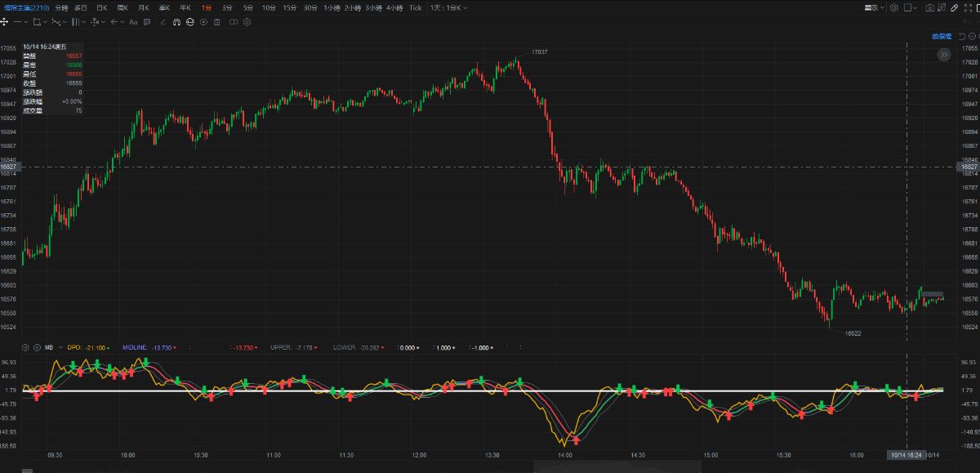The width and height of the screenshot is (980, 473).
Task: Select the magnet snap drawing tool
Action: (x=176, y=22)
